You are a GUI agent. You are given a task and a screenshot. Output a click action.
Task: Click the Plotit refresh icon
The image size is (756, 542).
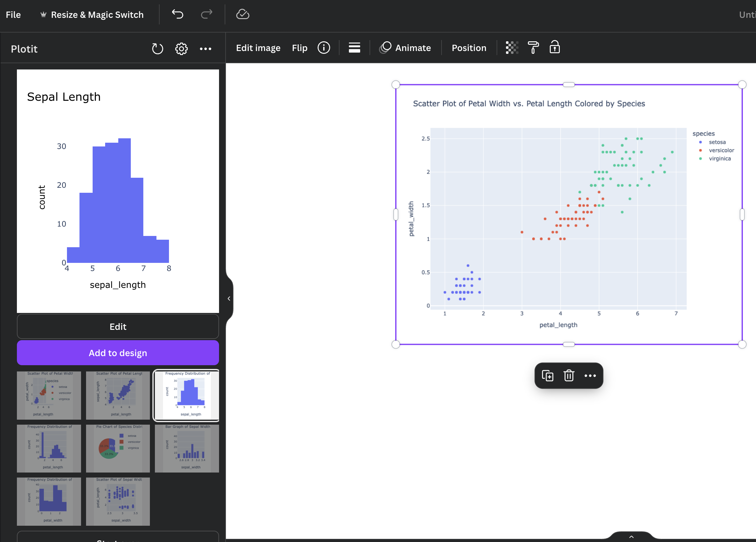(x=157, y=49)
